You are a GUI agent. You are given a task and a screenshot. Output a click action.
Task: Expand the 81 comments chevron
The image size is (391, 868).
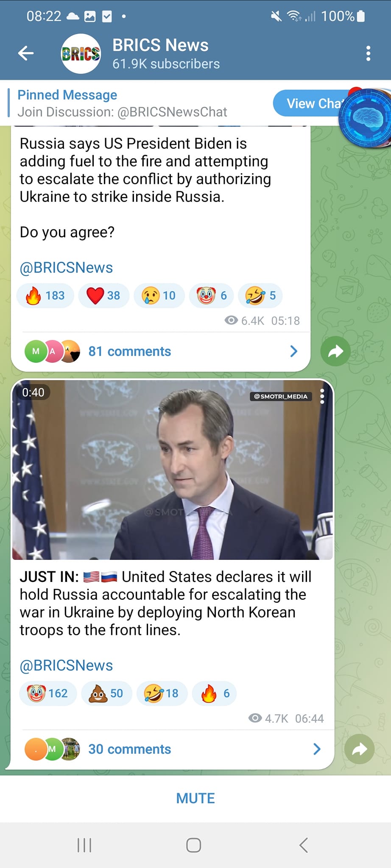(x=293, y=351)
